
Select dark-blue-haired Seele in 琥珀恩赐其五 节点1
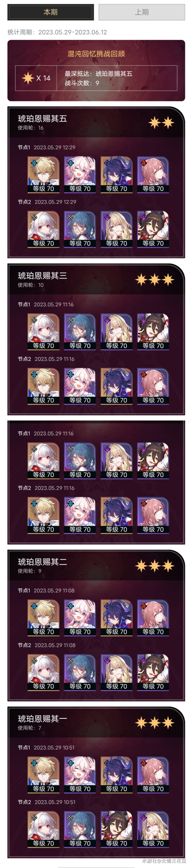pos(117,174)
